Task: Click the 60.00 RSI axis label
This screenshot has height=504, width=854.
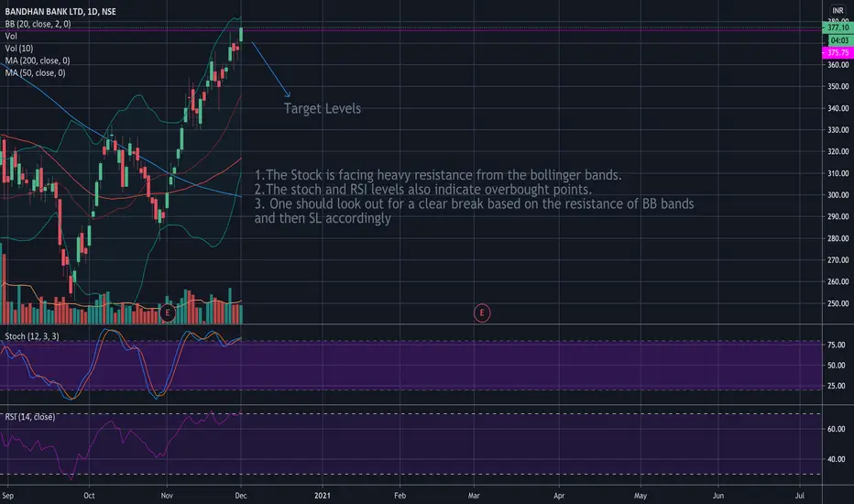Action: pos(836,429)
